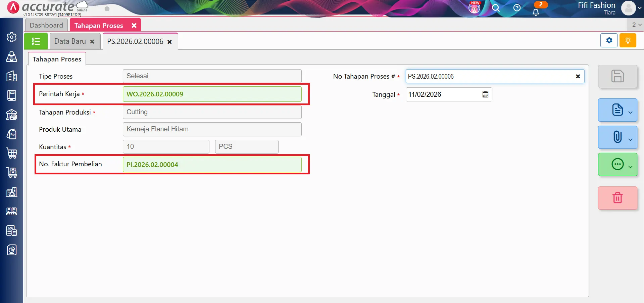The image size is (644, 303).
Task: Switch to the Dashboard tab
Action: tap(46, 25)
